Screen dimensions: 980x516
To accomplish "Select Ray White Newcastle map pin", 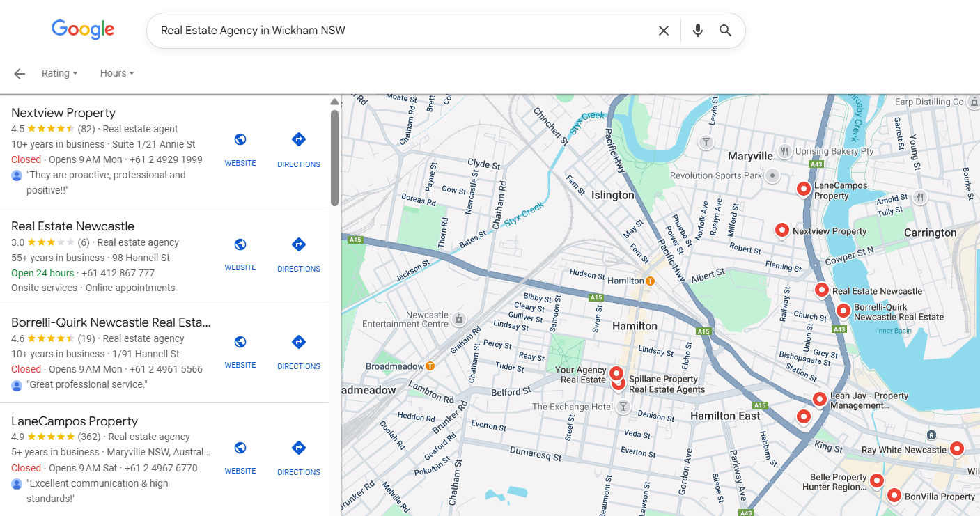I will coord(957,449).
